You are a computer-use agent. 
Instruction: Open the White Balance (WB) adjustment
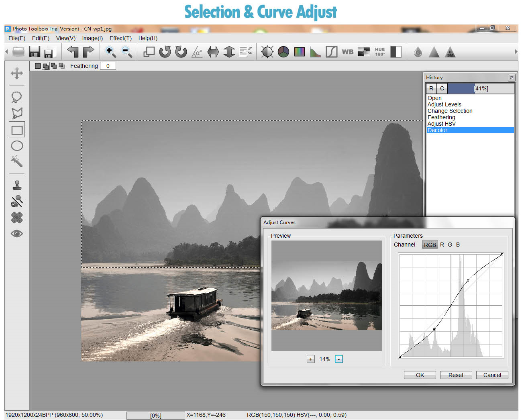pos(347,52)
